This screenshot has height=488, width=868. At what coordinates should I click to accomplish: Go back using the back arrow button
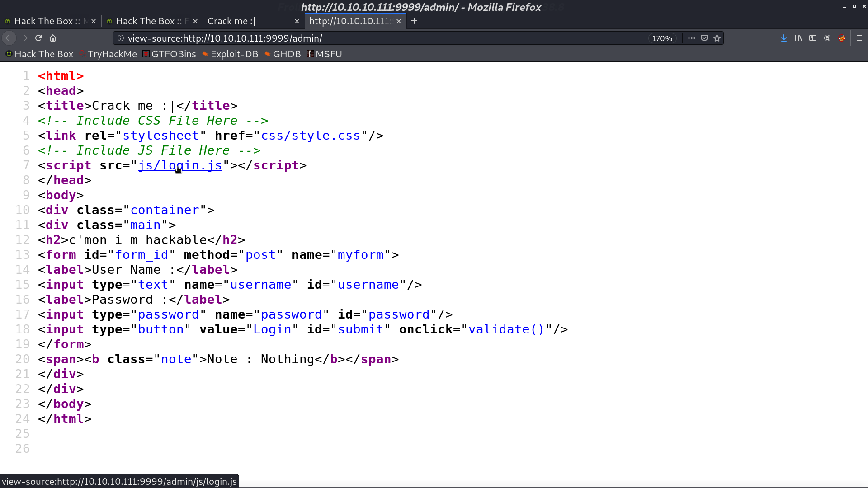9,38
